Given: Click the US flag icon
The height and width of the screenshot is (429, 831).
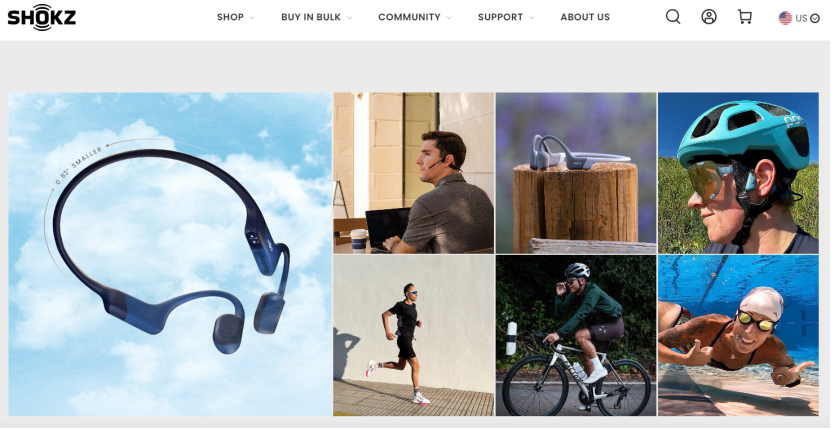Looking at the screenshot, I should (x=785, y=18).
